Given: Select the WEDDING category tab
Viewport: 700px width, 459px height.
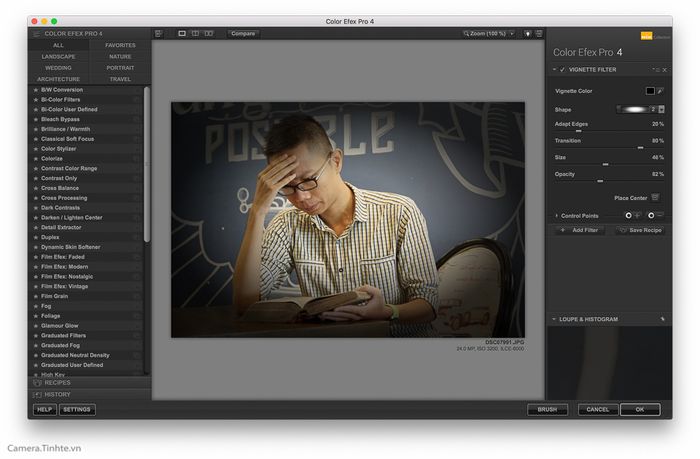Looking at the screenshot, I should point(58,68).
